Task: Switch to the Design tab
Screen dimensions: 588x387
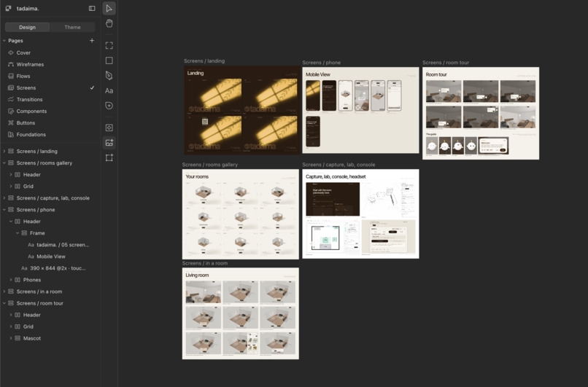Action: pyautogui.click(x=28, y=28)
